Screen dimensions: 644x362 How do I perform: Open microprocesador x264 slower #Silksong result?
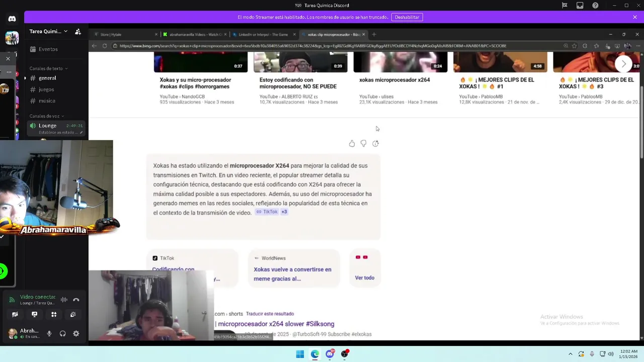276,324
